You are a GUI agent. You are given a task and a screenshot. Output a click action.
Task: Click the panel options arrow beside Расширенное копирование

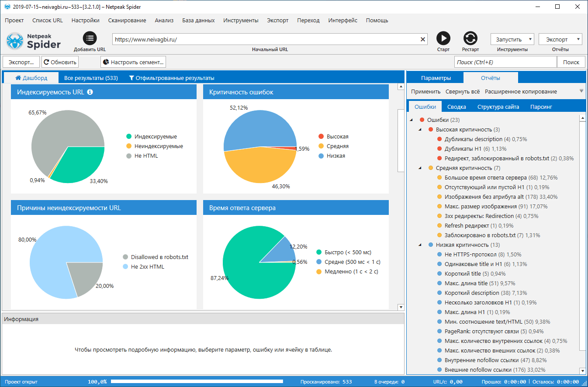pyautogui.click(x=581, y=91)
